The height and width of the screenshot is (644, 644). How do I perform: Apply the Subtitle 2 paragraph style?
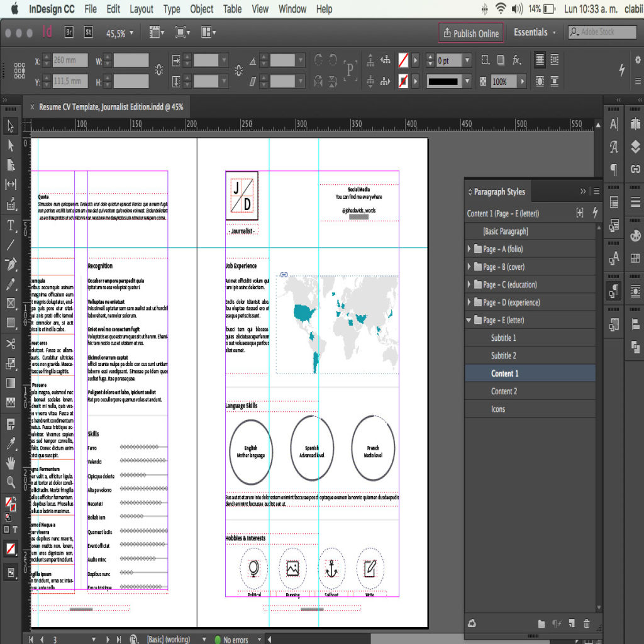[503, 356]
